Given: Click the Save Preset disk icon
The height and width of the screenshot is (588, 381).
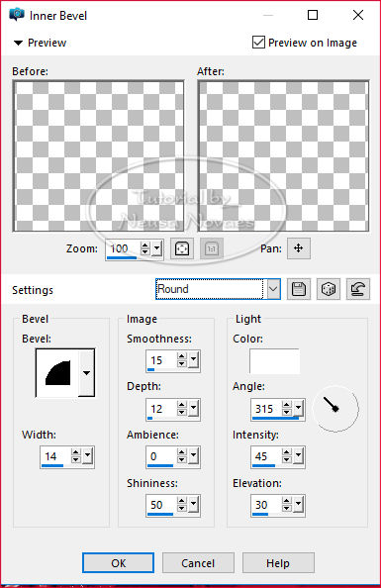Looking at the screenshot, I should click(299, 289).
